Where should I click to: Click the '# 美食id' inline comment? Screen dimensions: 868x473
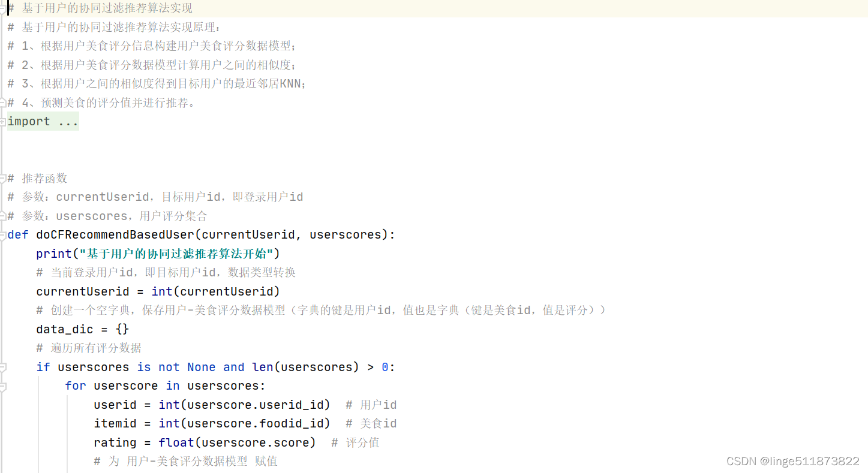(x=371, y=423)
